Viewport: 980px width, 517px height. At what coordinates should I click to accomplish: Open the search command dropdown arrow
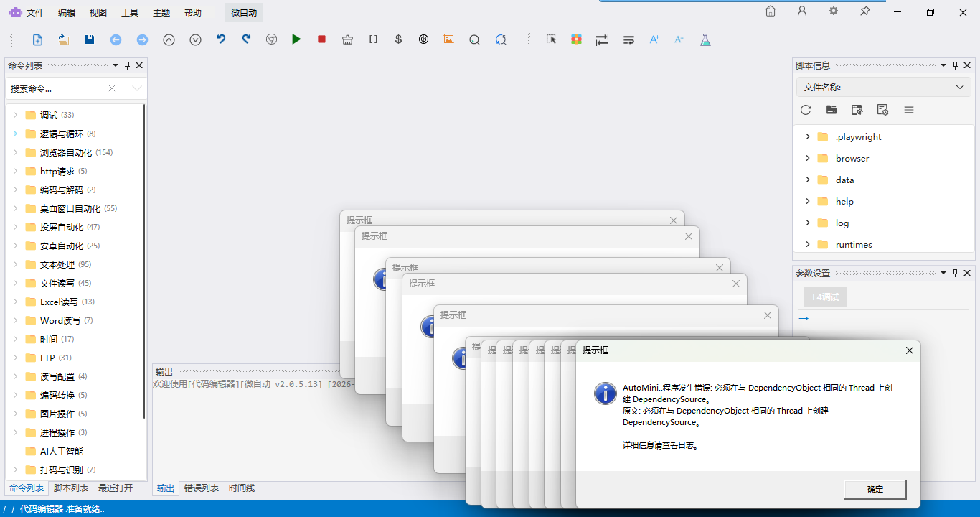coord(137,88)
